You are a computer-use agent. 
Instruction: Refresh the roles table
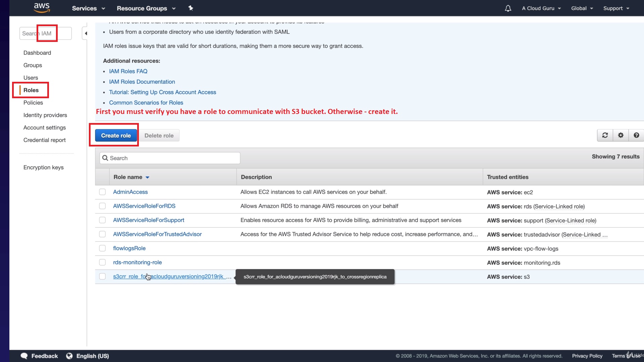[x=605, y=135]
